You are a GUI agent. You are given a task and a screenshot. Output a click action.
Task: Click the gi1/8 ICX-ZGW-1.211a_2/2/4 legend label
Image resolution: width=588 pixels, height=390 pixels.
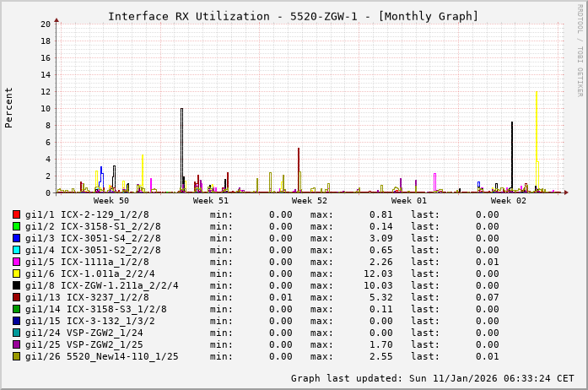pyautogui.click(x=101, y=285)
